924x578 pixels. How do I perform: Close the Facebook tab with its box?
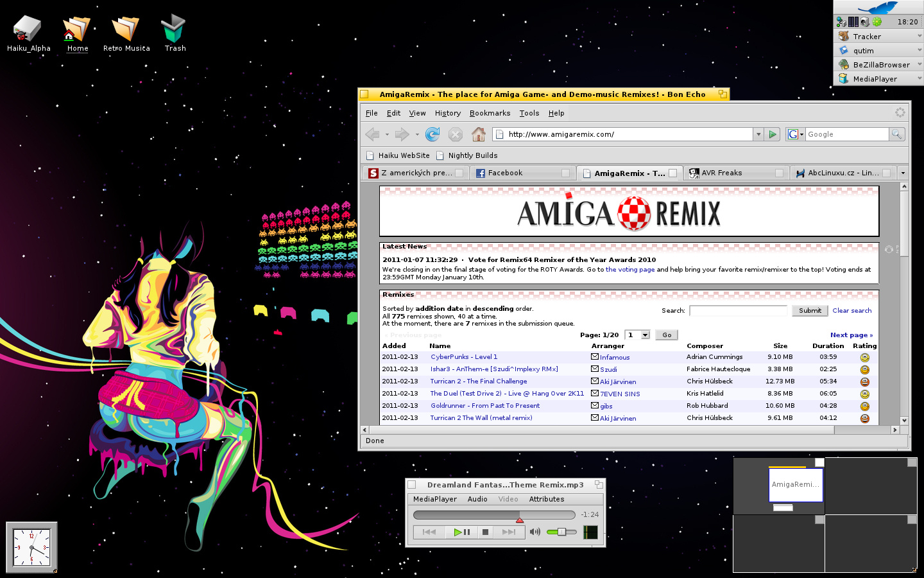(565, 173)
